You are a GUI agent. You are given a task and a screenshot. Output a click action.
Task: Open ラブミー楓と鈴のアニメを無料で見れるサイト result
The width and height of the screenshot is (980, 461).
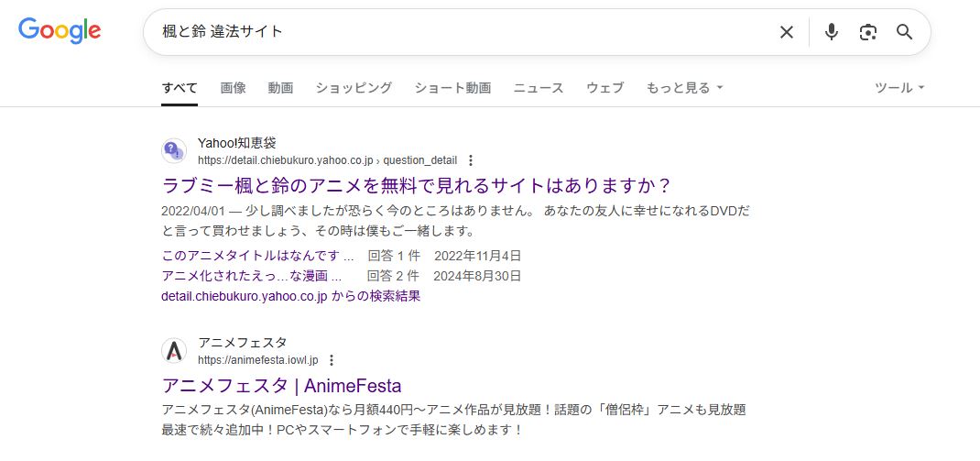click(x=416, y=186)
